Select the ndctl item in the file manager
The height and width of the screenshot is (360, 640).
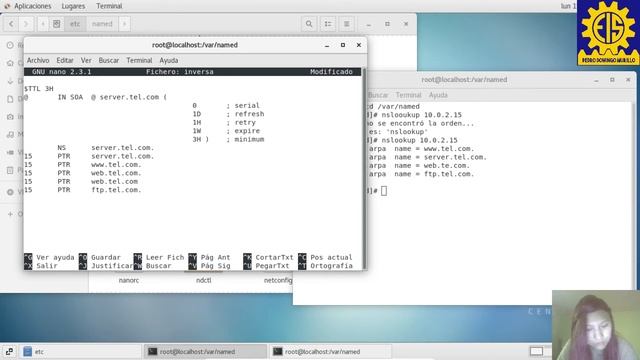click(x=204, y=280)
